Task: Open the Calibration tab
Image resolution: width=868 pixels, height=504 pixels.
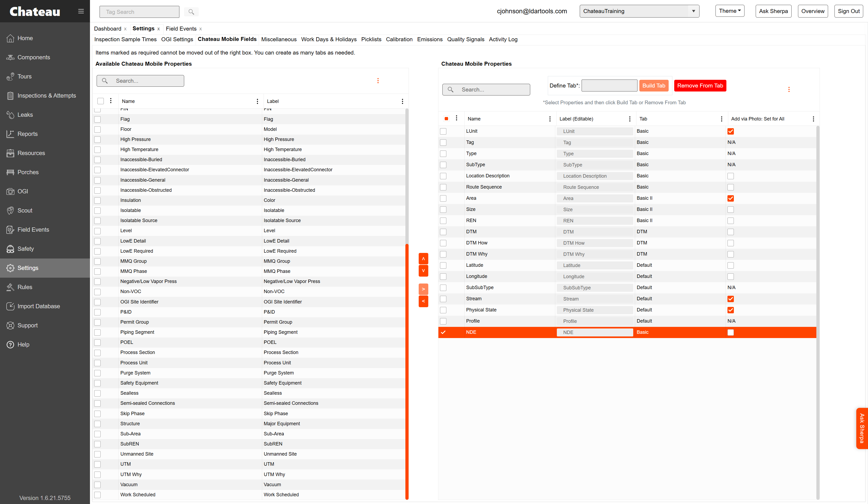Action: click(x=399, y=39)
